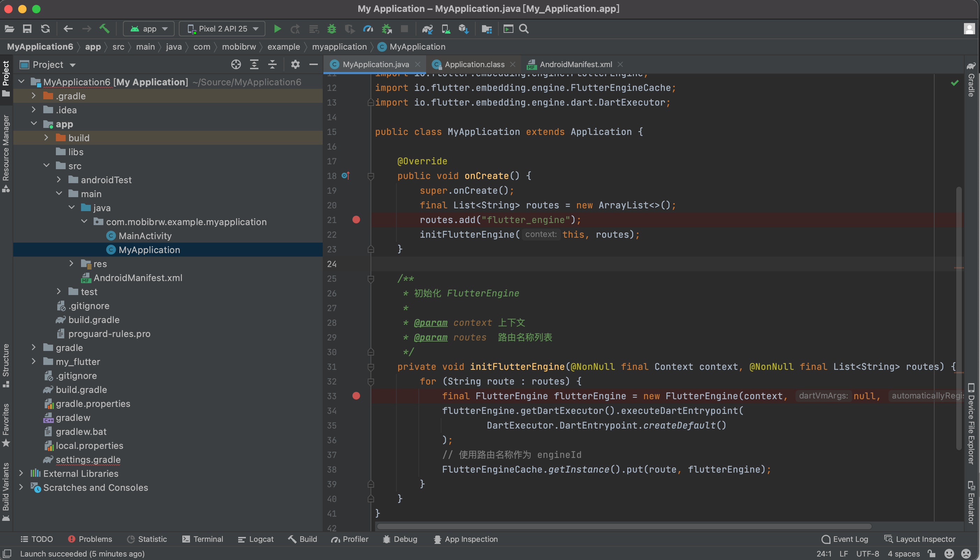The image size is (980, 560).
Task: Toggle read-only lock icon in status bar
Action: coord(931,553)
